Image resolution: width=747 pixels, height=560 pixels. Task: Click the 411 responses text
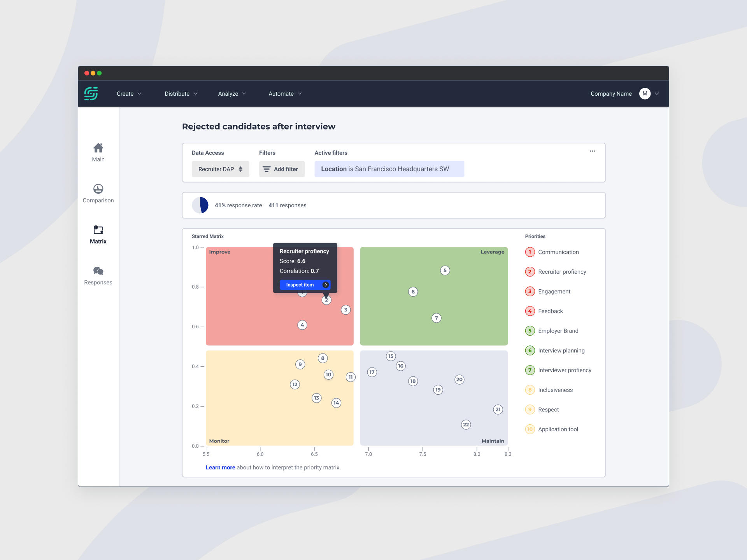(288, 205)
